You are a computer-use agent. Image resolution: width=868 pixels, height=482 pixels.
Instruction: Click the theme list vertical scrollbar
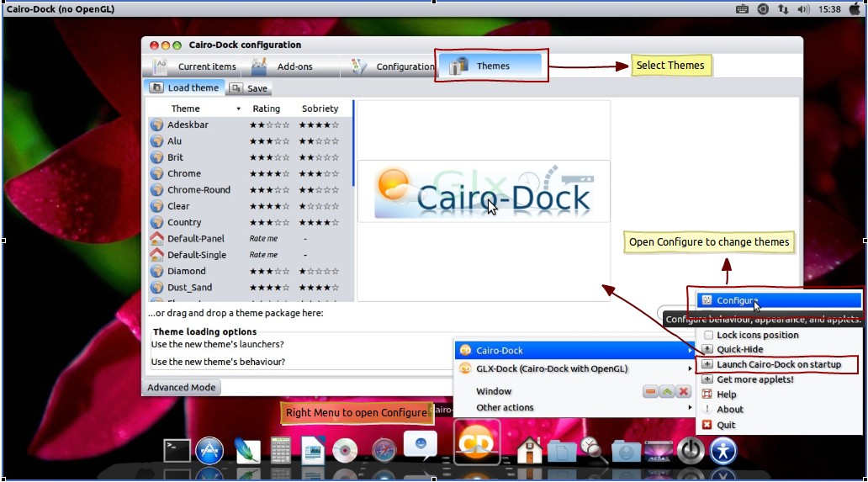pyautogui.click(x=353, y=144)
